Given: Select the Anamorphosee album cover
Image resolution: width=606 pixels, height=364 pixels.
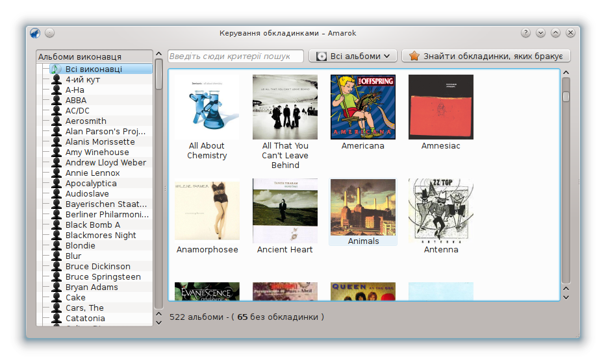Looking at the screenshot, I should (207, 211).
